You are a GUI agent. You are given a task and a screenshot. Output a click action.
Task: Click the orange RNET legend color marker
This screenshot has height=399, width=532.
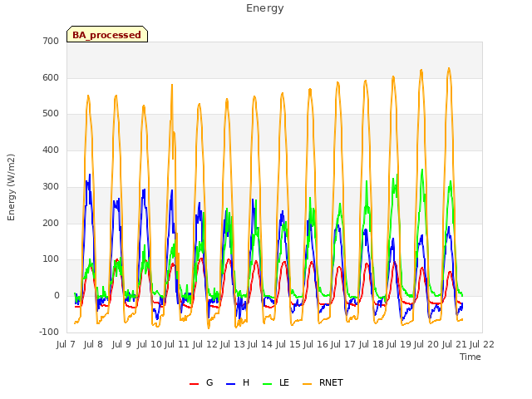pos(307,384)
